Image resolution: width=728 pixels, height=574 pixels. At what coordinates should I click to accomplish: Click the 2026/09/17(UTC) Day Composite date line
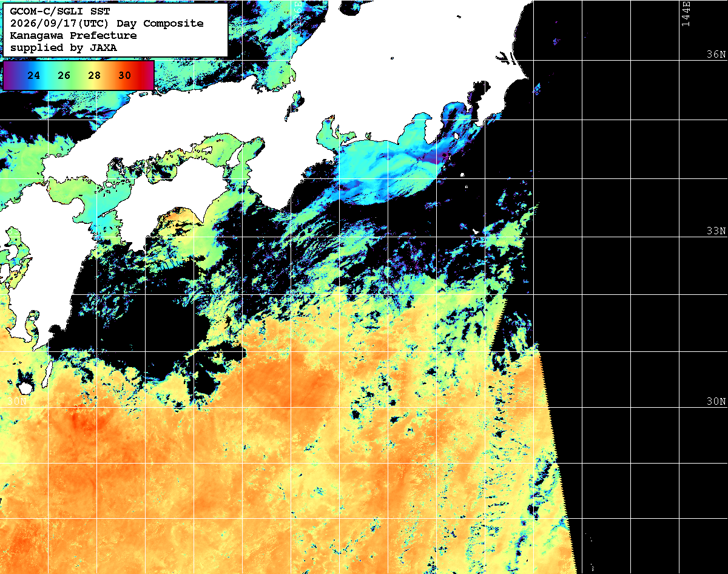(107, 24)
